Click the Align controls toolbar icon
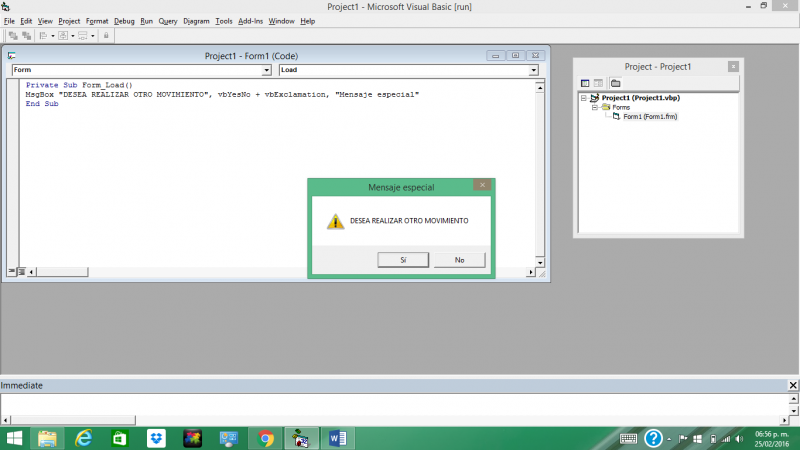This screenshot has width=800, height=450. click(43, 36)
